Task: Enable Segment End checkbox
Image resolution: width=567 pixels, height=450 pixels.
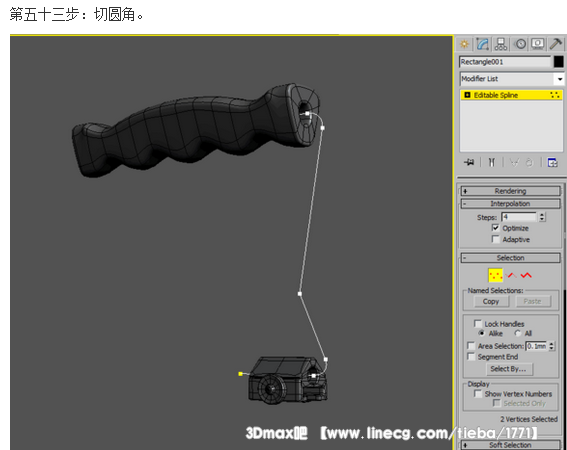Action: [471, 357]
